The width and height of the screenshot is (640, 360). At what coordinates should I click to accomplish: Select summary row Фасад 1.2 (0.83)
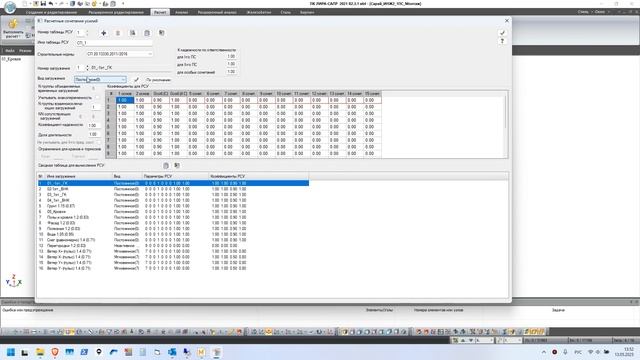(173, 223)
